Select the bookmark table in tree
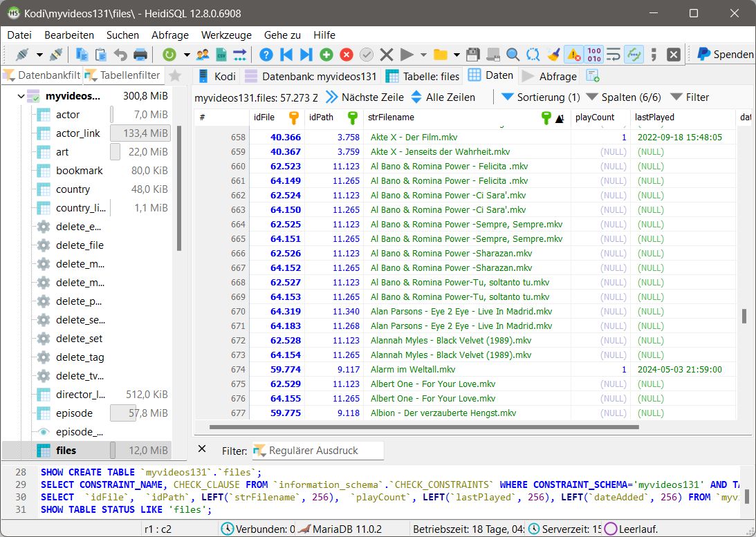The image size is (756, 537). pyautogui.click(x=79, y=171)
